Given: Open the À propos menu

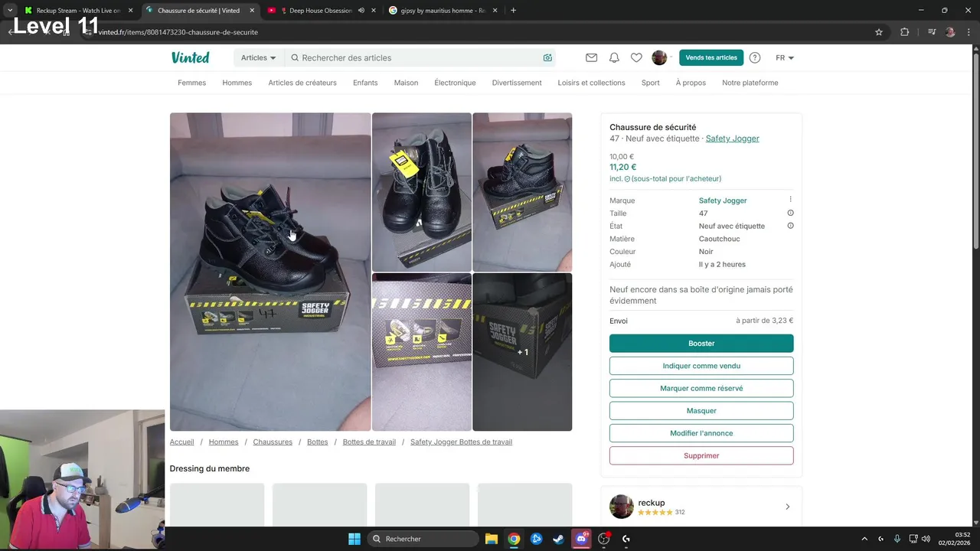Looking at the screenshot, I should tap(691, 83).
